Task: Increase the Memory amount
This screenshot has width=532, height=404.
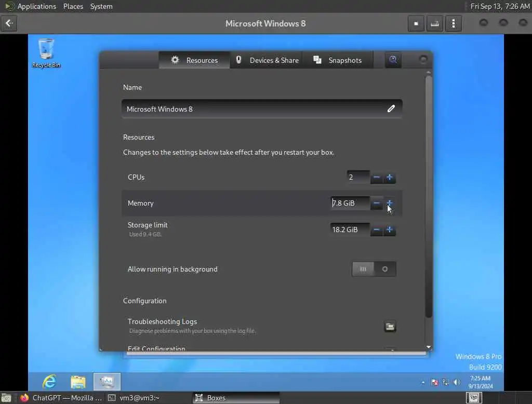Action: click(390, 203)
